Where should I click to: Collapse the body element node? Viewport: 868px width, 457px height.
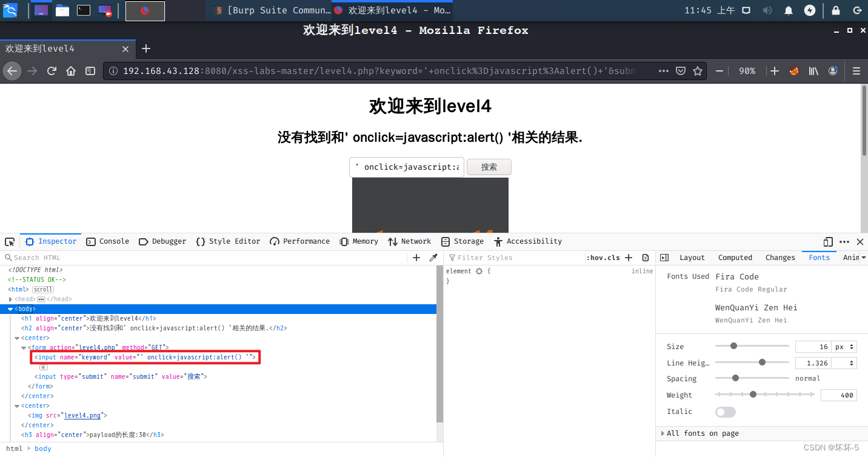(x=11, y=309)
